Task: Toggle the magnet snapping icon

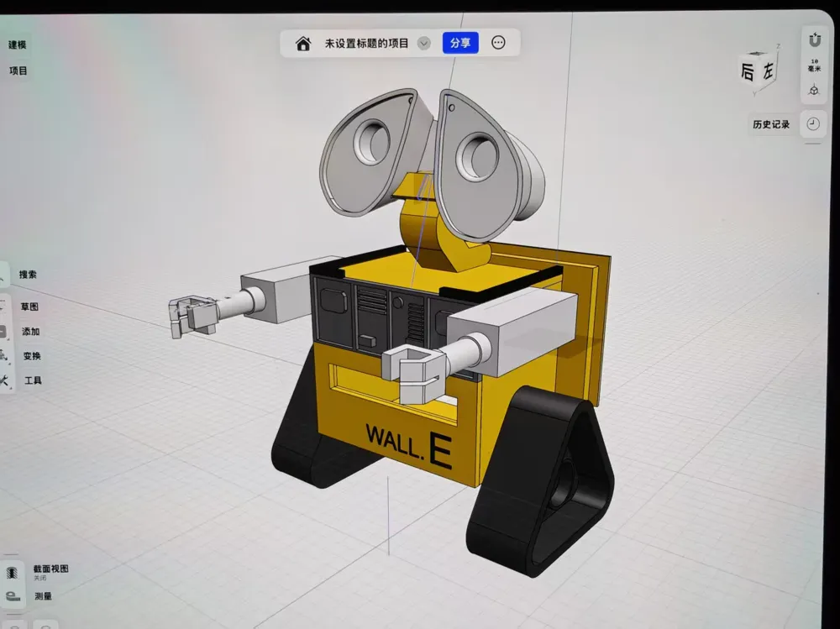Action: [x=814, y=40]
